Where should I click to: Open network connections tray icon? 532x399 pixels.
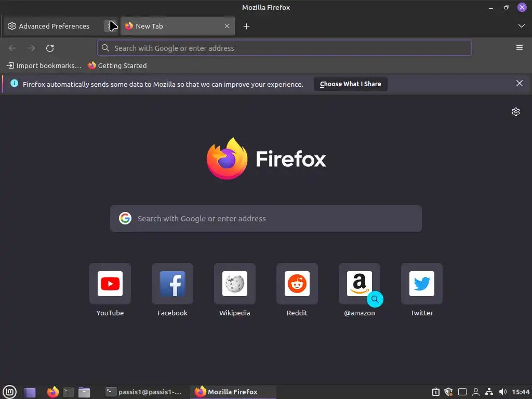tap(489, 392)
